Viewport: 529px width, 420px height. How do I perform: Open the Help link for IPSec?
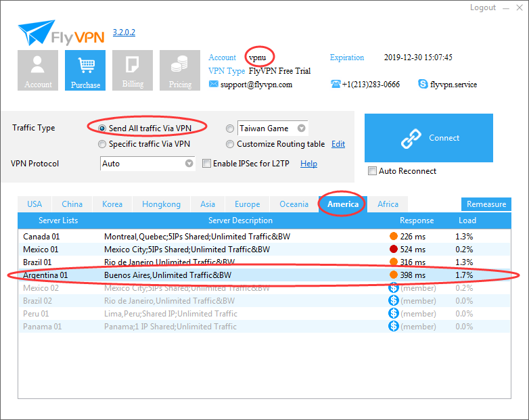point(308,164)
